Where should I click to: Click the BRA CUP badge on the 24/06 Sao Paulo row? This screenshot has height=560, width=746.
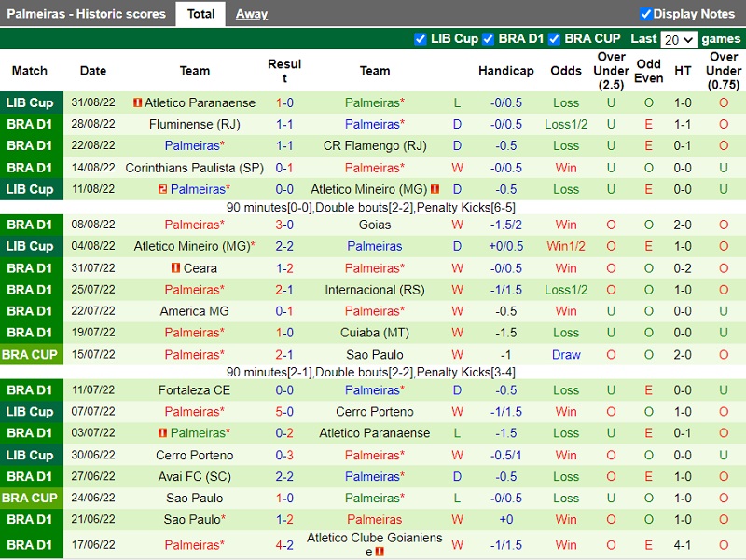29,498
